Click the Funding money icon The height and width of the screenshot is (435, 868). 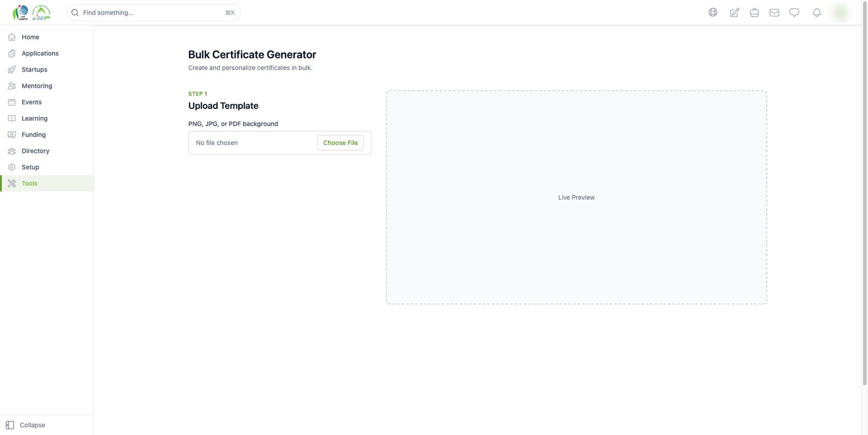12,135
